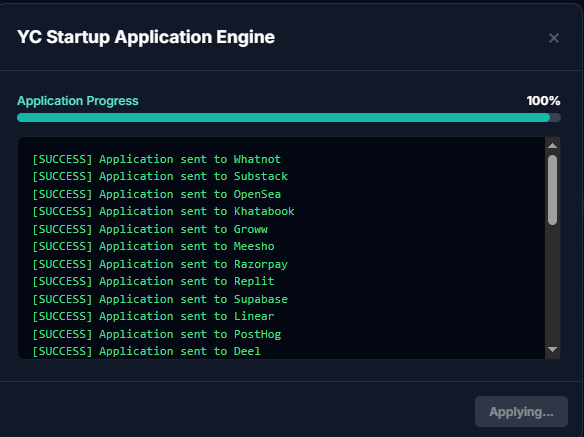Click the 100% progress label
584x437 pixels.
point(543,101)
